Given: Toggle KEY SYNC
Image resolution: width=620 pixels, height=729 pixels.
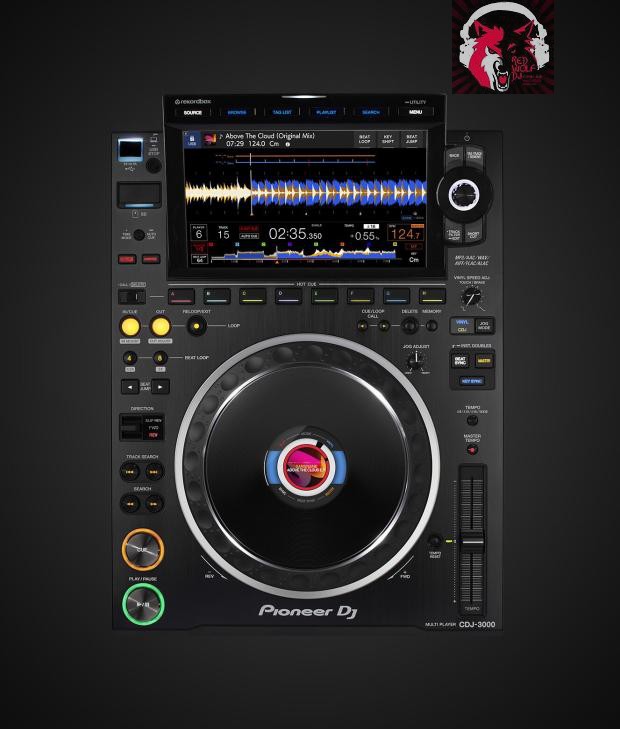Looking at the screenshot, I should 472,381.
